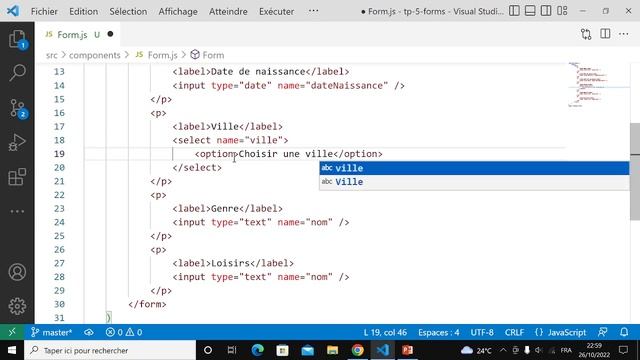Change end of line sequence CRLF

(x=514, y=332)
